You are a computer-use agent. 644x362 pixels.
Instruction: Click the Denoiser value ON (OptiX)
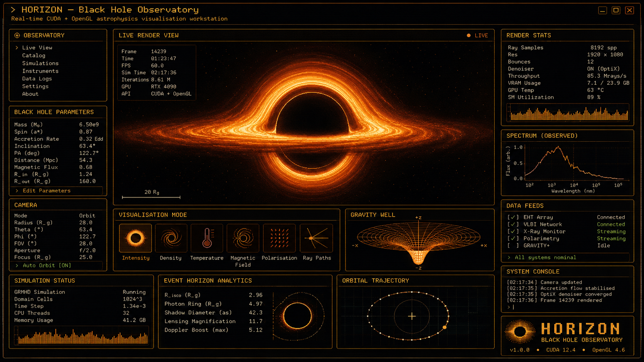(x=604, y=69)
